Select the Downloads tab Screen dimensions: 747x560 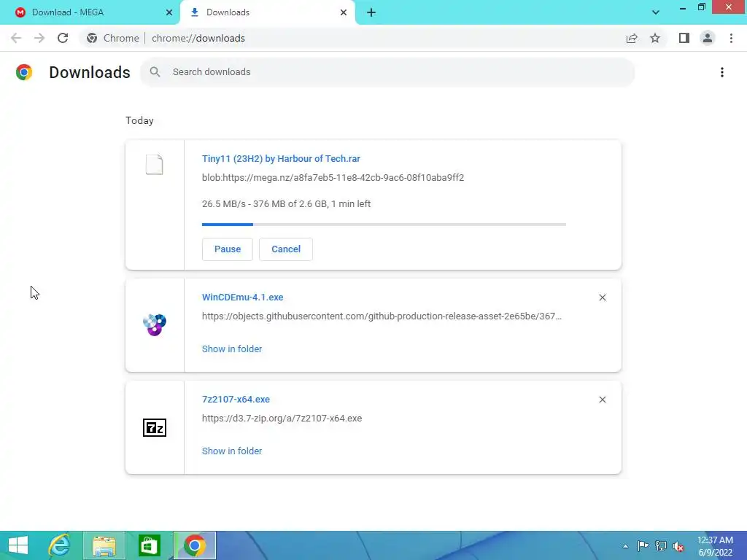267,12
